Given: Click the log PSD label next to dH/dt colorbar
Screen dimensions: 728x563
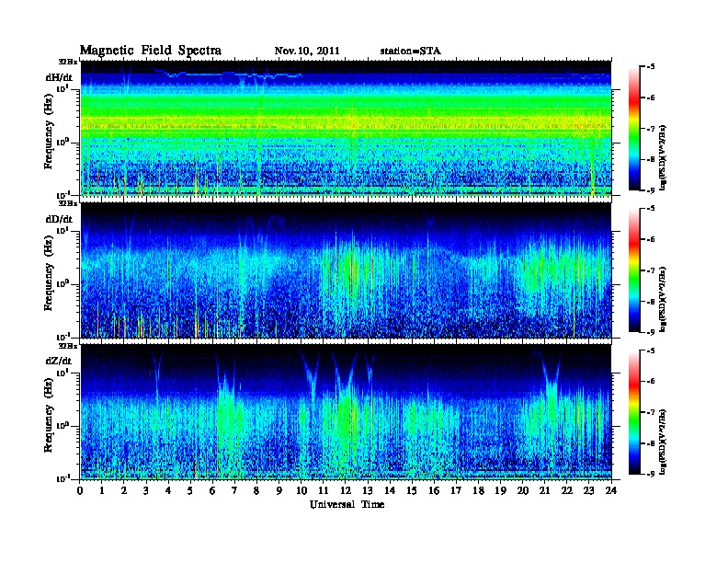Looking at the screenshot, I should tap(663, 157).
